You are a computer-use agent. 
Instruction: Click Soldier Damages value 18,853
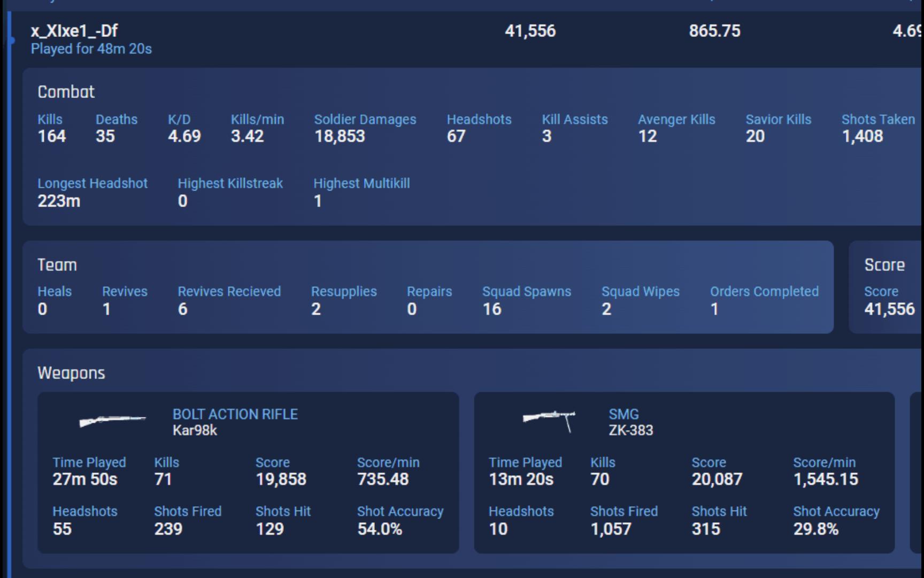click(340, 136)
